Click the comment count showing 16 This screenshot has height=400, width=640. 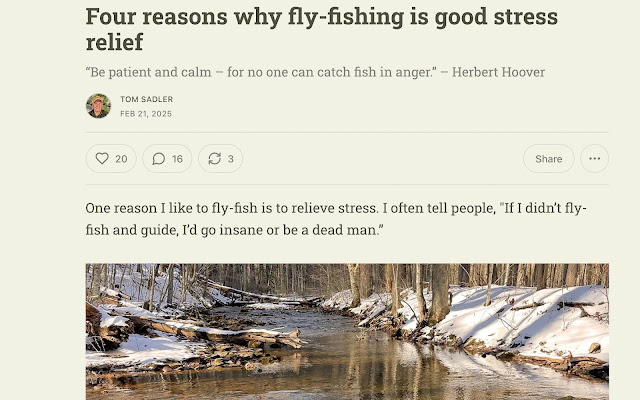pyautogui.click(x=177, y=159)
